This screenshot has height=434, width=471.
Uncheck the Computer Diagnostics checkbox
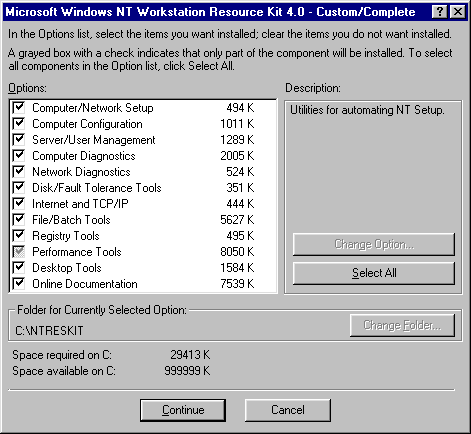[x=19, y=156]
